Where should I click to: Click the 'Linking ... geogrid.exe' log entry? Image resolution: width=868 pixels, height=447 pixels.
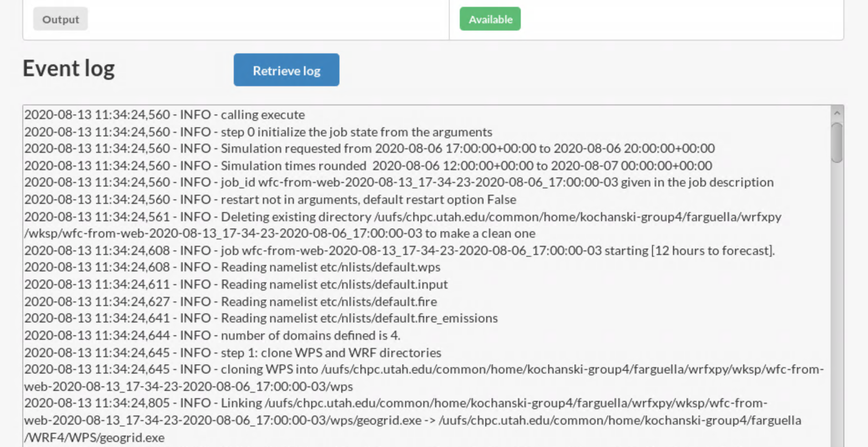coord(413,420)
